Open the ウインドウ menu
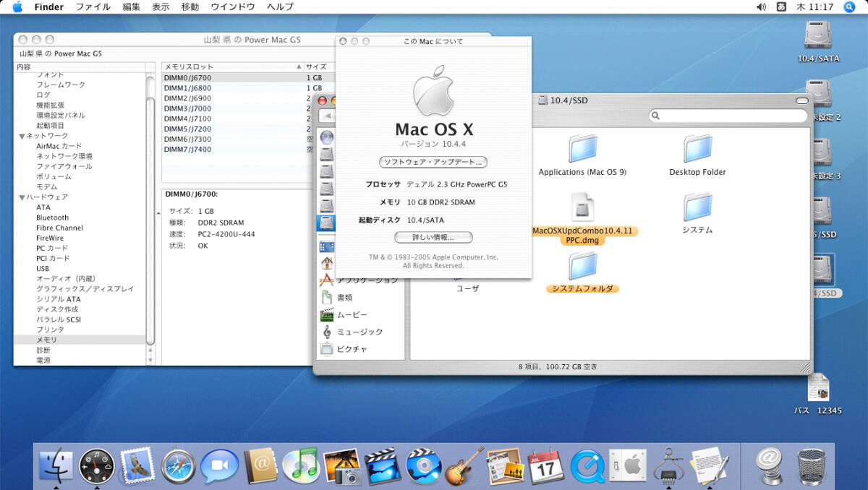Image resolution: width=868 pixels, height=490 pixels. pos(233,7)
